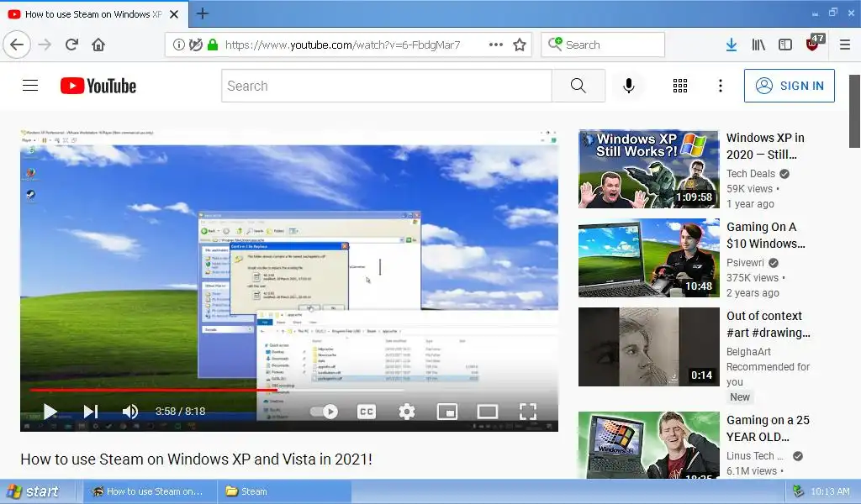Image resolution: width=861 pixels, height=504 pixels.
Task: Open the Downloads arrow in toolbar
Action: [x=732, y=45]
